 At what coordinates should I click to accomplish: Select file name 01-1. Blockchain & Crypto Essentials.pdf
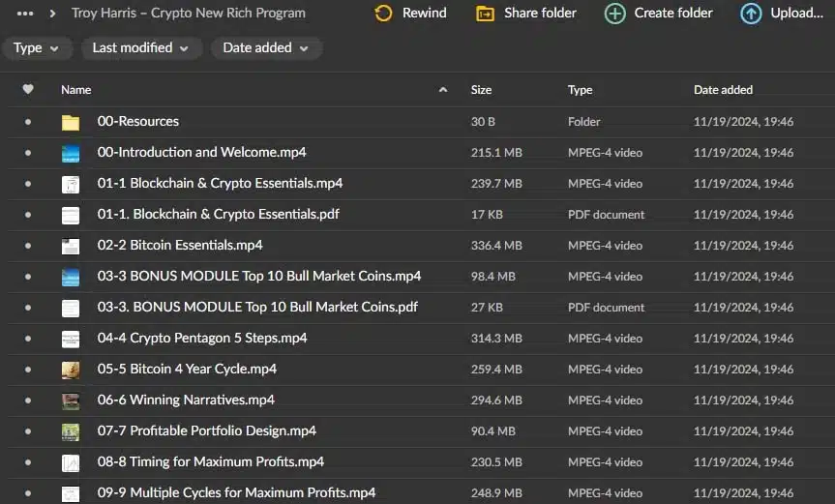click(x=218, y=214)
